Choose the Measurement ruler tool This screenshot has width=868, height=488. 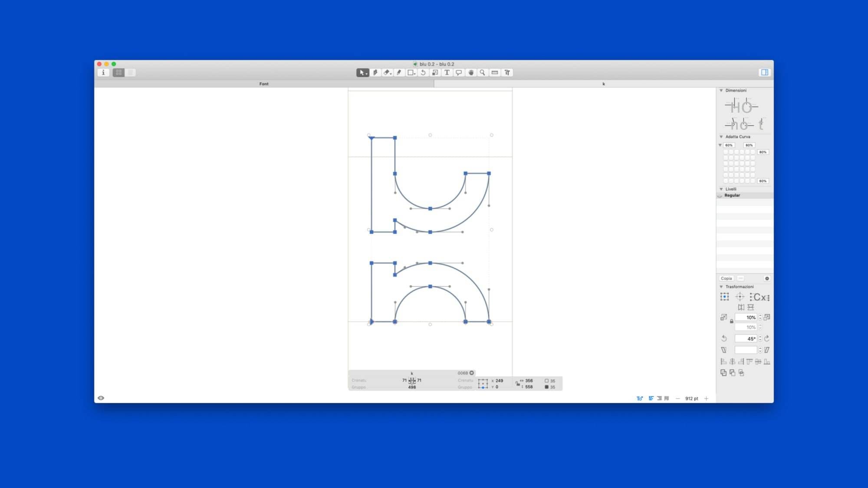[495, 73]
